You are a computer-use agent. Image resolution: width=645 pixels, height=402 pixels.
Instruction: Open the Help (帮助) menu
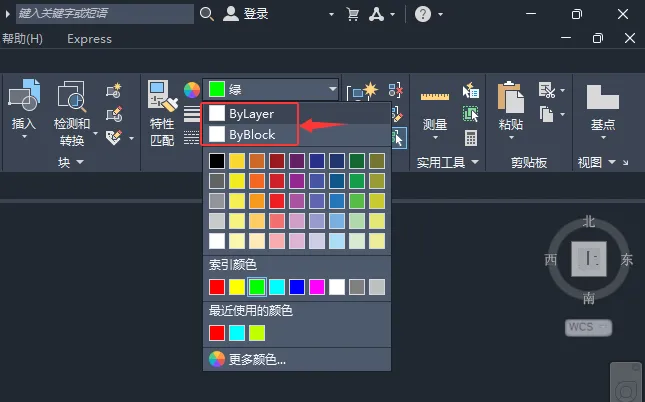tap(22, 39)
